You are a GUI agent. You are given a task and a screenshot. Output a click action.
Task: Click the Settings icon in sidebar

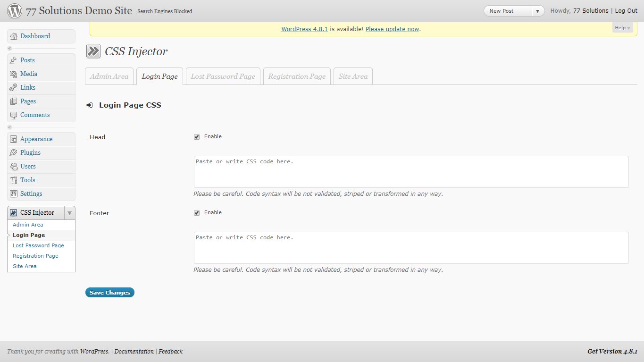coord(14,194)
